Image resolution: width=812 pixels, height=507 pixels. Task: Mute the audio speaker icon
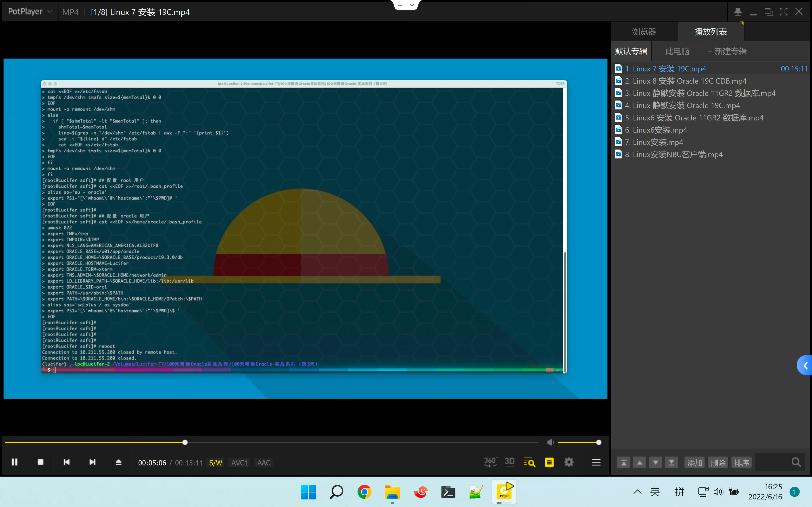click(551, 442)
